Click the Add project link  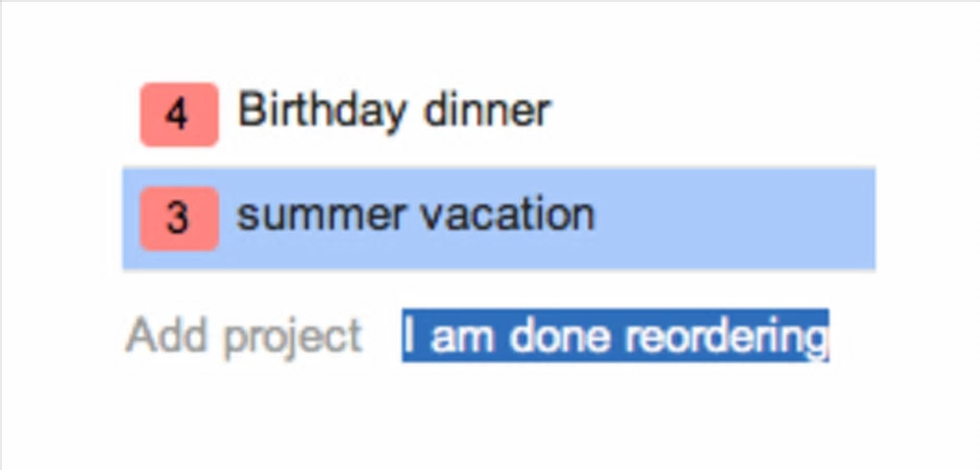click(x=244, y=336)
